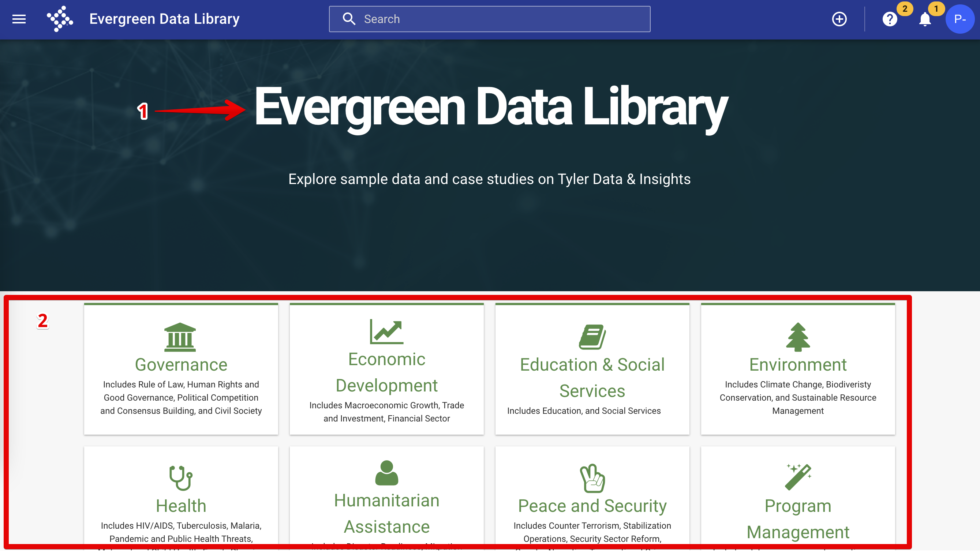
Task: Click the magnifying glass search icon
Action: [x=349, y=19]
